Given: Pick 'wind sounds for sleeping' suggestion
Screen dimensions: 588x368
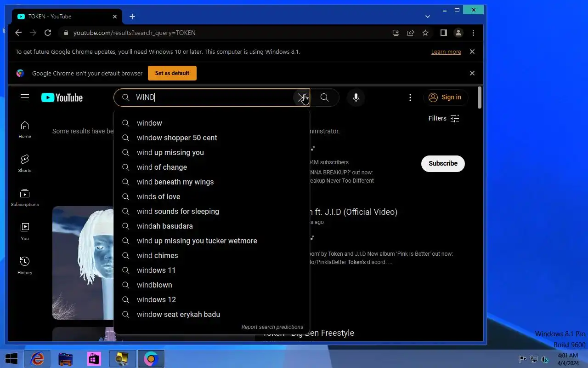Looking at the screenshot, I should tap(212, 211).
